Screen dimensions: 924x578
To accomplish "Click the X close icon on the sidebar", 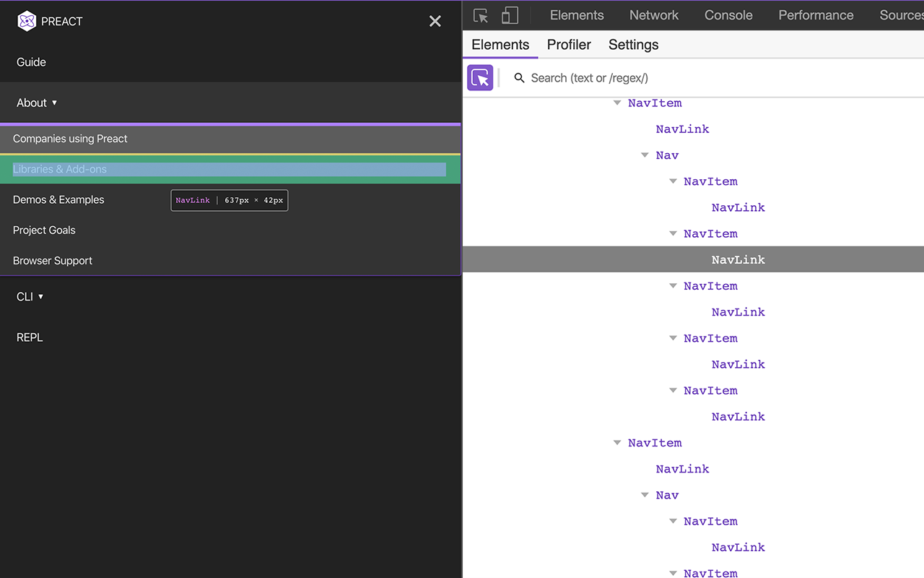I will (x=435, y=21).
